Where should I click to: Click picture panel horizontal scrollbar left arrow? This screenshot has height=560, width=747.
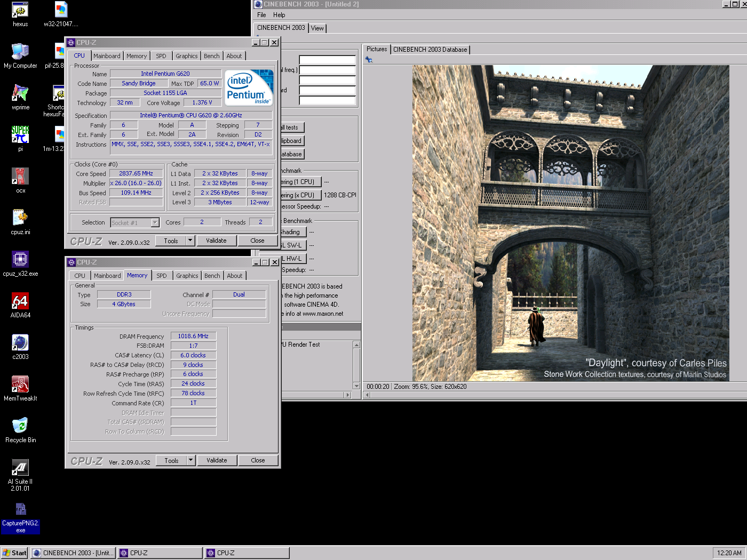tap(367, 395)
